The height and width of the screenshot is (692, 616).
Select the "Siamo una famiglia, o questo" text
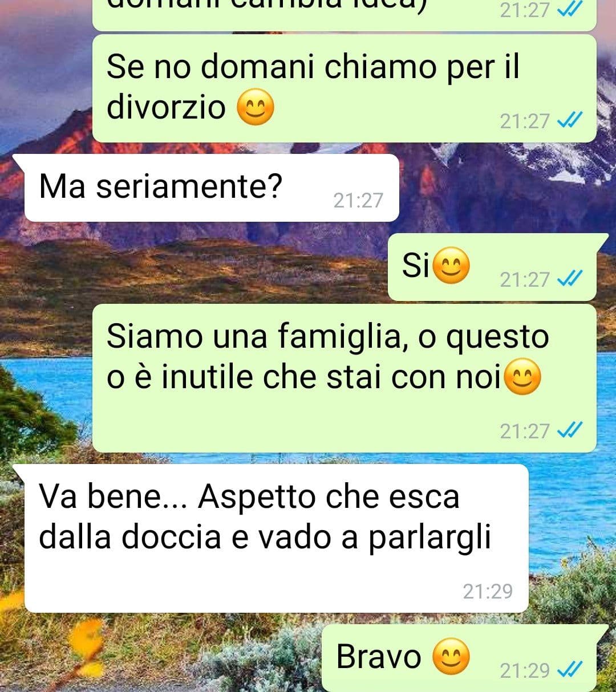point(327,336)
